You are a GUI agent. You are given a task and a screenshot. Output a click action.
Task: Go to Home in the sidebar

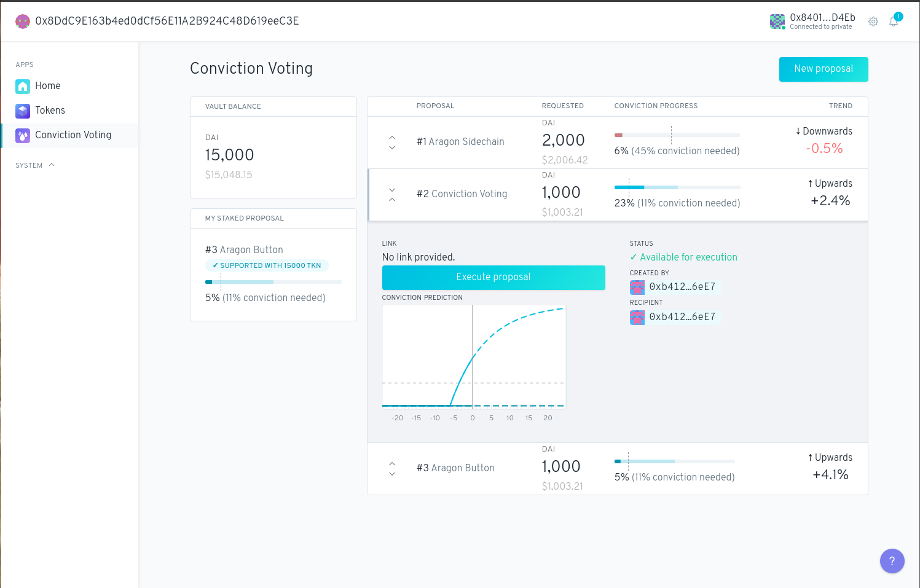(47, 86)
